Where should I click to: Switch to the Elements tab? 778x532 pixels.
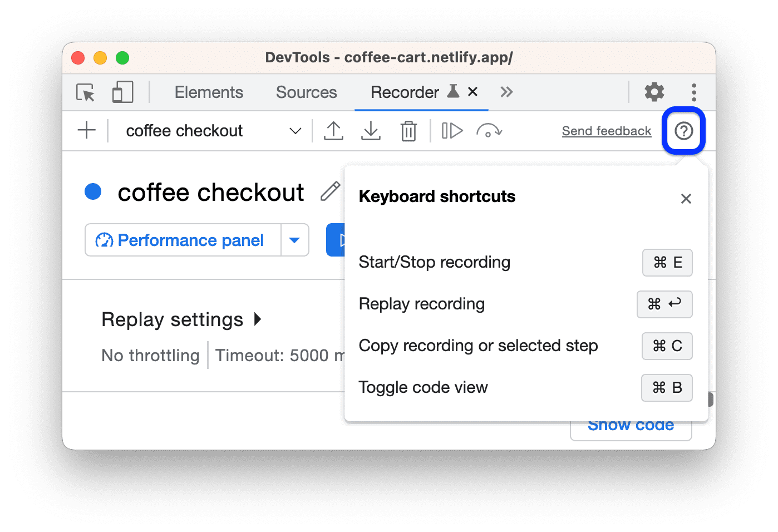[x=209, y=92]
